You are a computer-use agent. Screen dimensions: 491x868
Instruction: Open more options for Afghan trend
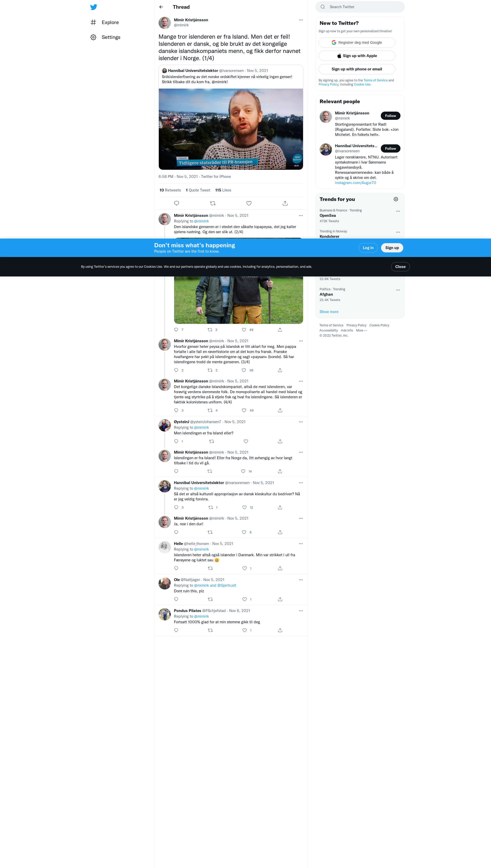click(398, 290)
